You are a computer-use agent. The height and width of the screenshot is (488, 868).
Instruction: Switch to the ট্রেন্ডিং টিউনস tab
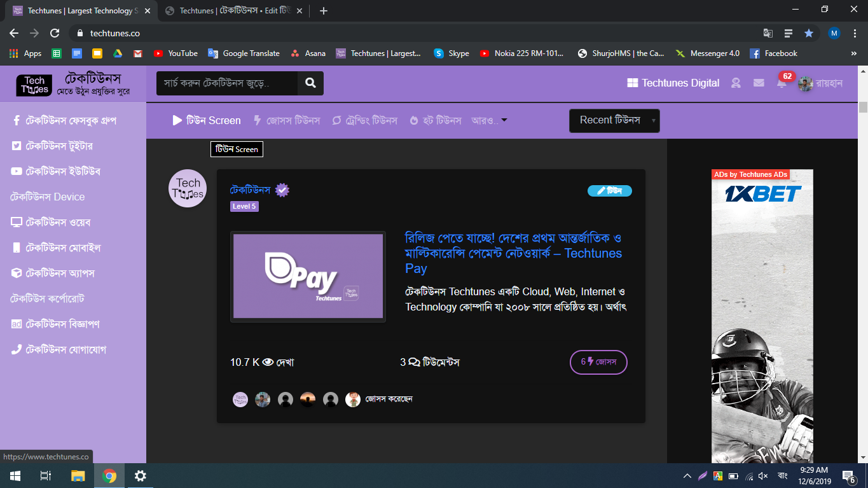[365, 120]
